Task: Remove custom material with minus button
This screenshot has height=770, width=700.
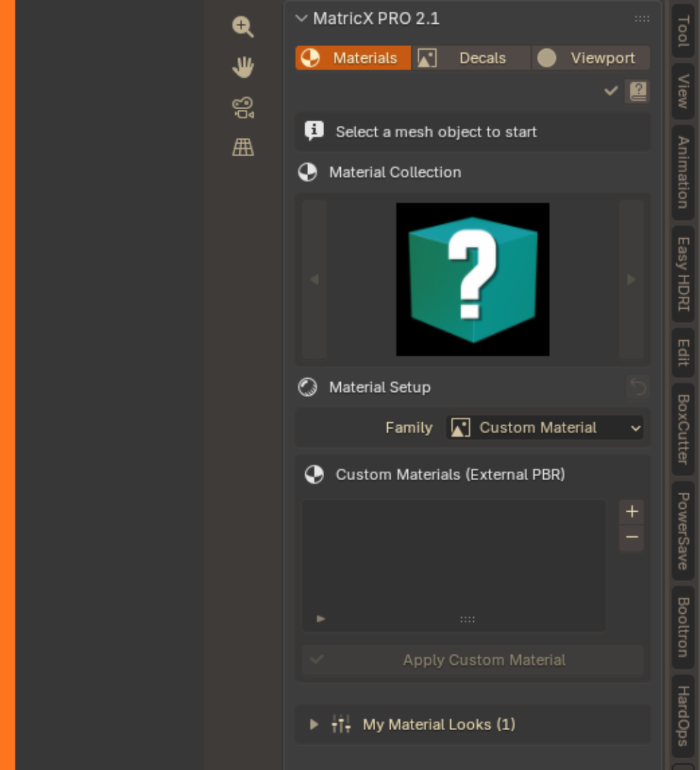Action: 631,537
